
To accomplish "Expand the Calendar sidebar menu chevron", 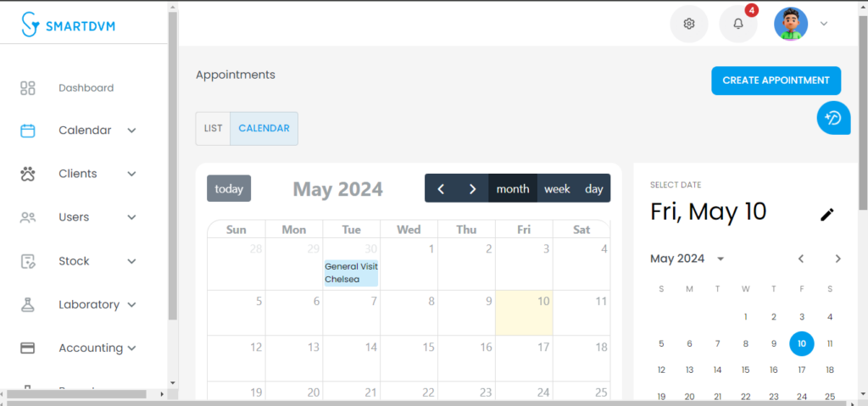I will coord(131,131).
